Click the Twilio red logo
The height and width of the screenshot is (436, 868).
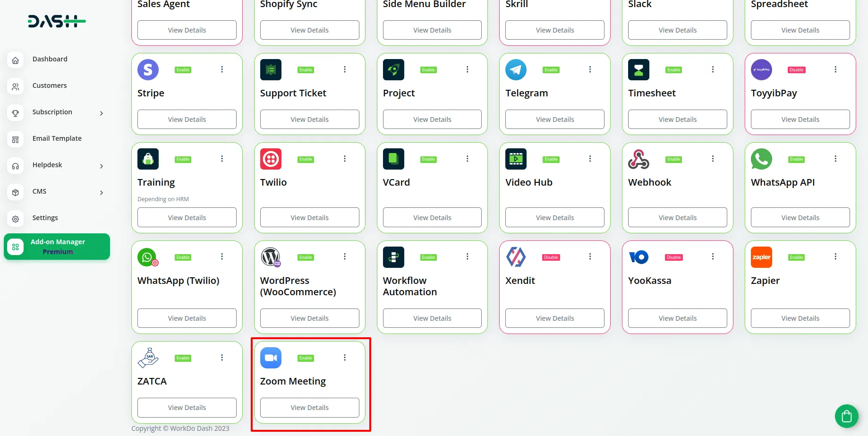(271, 159)
